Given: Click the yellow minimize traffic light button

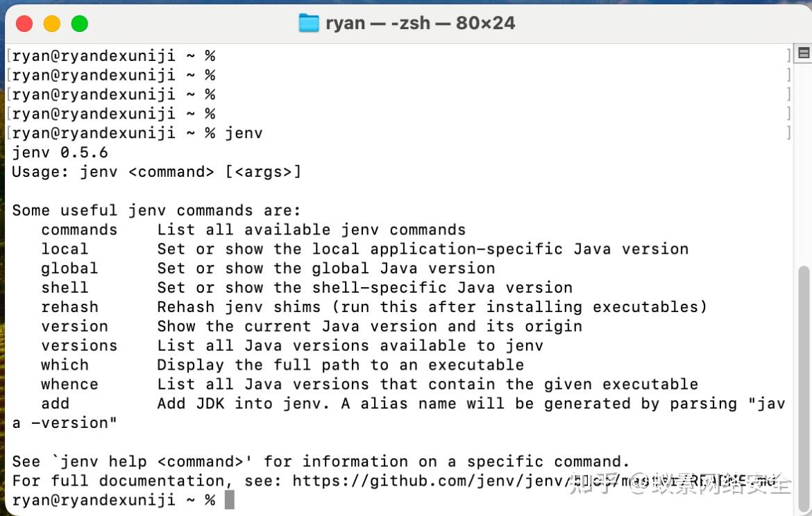Looking at the screenshot, I should (51, 23).
